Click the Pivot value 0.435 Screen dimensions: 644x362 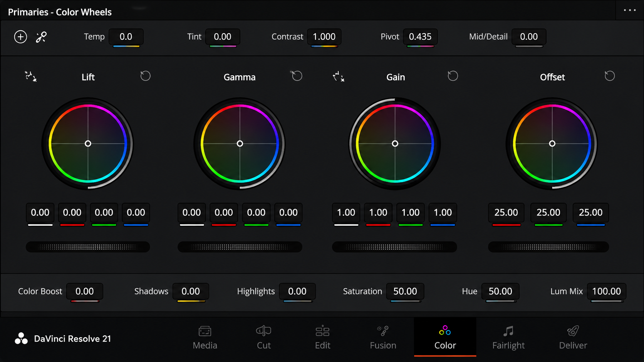(x=420, y=37)
